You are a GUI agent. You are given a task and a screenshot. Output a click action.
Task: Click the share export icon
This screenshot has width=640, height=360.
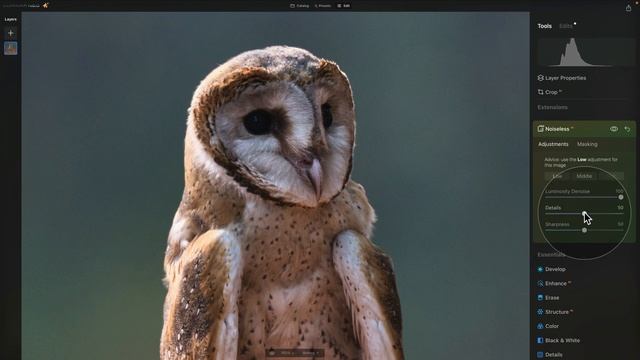[x=629, y=8]
